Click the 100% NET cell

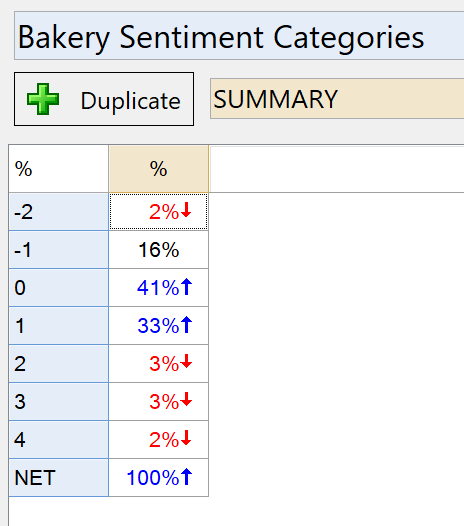158,477
